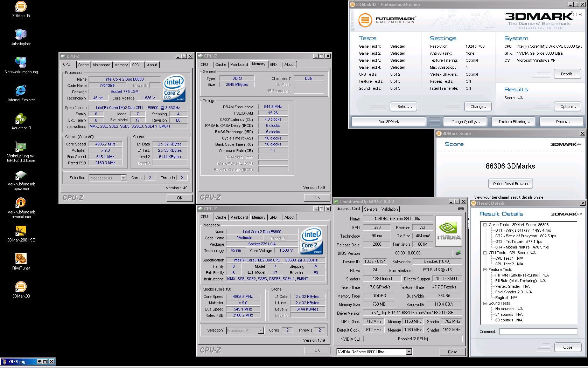Switch to Sensors tab in GPU-Z
This screenshot has width=588, height=368.
(x=371, y=209)
